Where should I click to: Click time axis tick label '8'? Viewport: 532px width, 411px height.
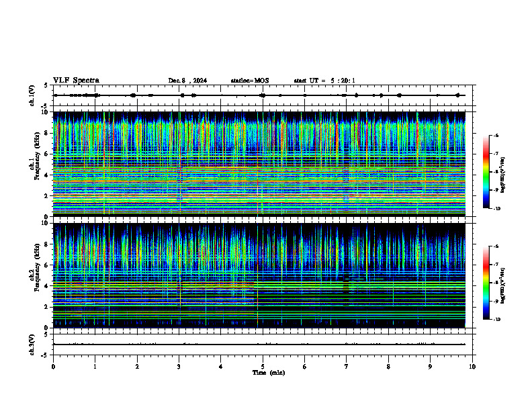(x=388, y=367)
